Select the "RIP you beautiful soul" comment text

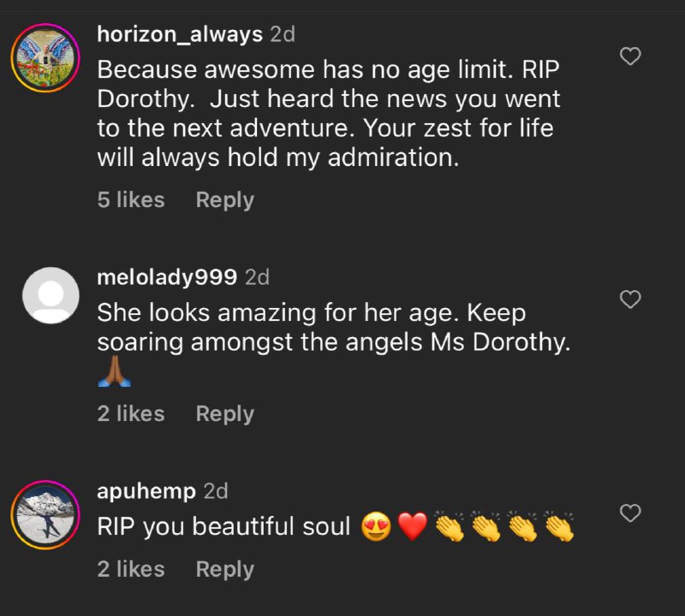click(224, 527)
